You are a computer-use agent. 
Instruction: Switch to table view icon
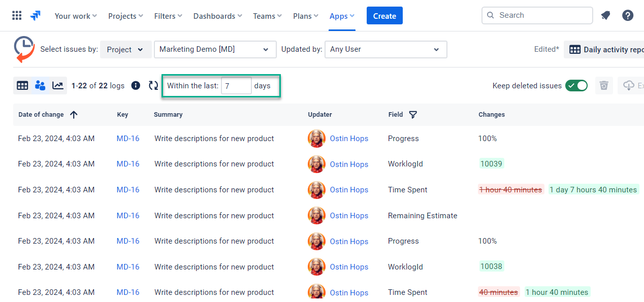pyautogui.click(x=22, y=86)
